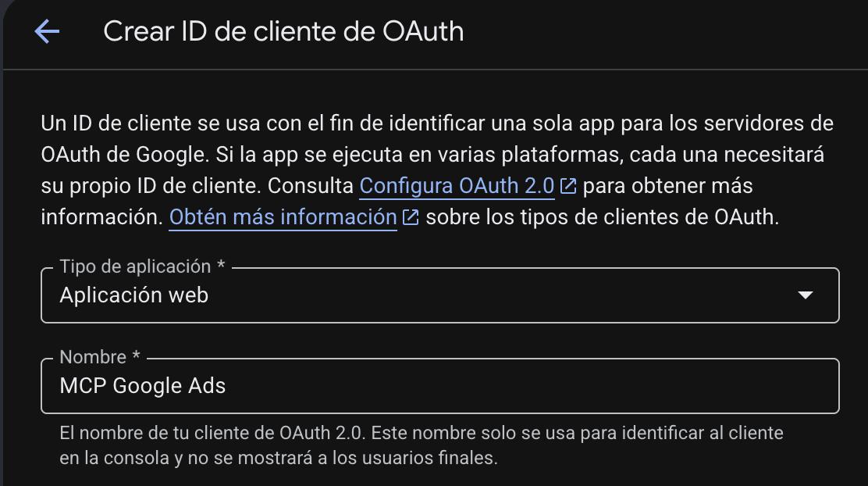Go back using the left arrow icon
This screenshot has height=486, width=868.
tap(47, 31)
